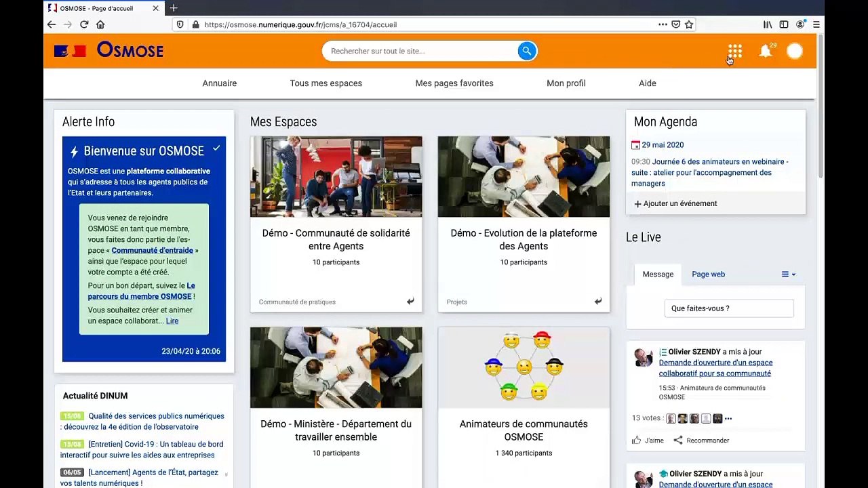Viewport: 868px width, 488px height.
Task: Open Le Live list options dropdown
Action: click(x=789, y=274)
